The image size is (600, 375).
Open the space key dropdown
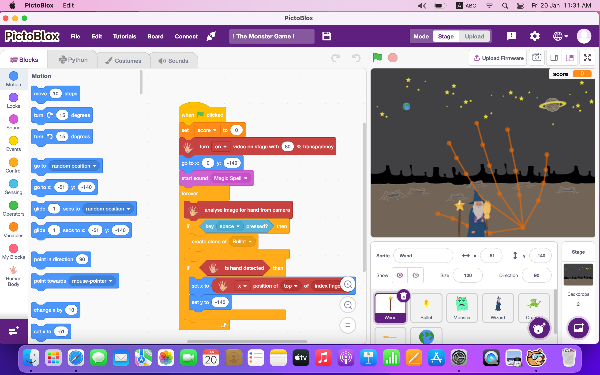pyautogui.click(x=230, y=226)
